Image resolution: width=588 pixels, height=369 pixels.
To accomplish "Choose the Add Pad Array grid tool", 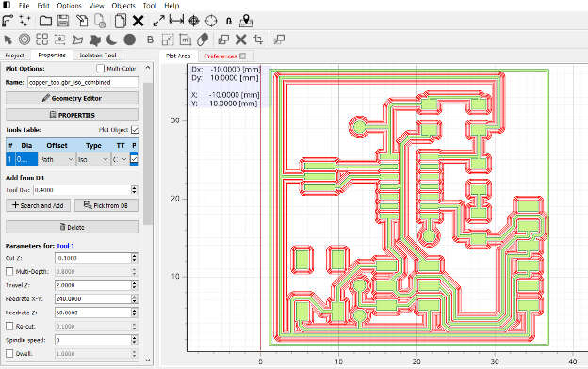I will tap(41, 39).
